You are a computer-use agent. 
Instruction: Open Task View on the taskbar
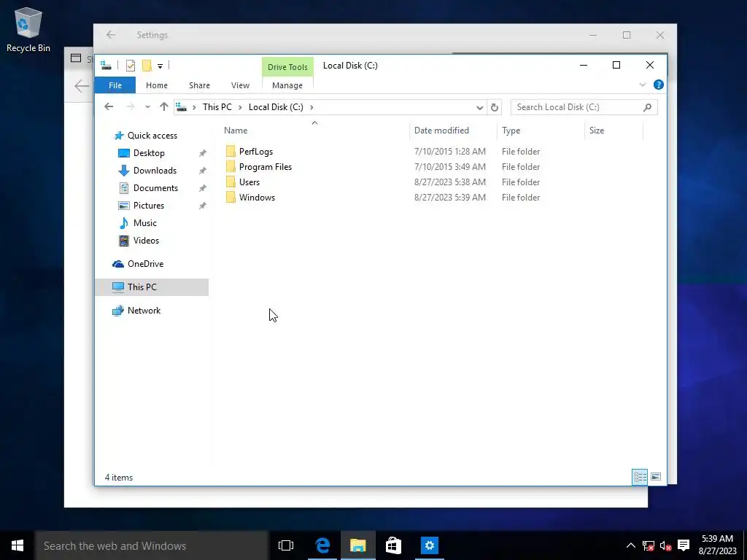tap(286, 545)
